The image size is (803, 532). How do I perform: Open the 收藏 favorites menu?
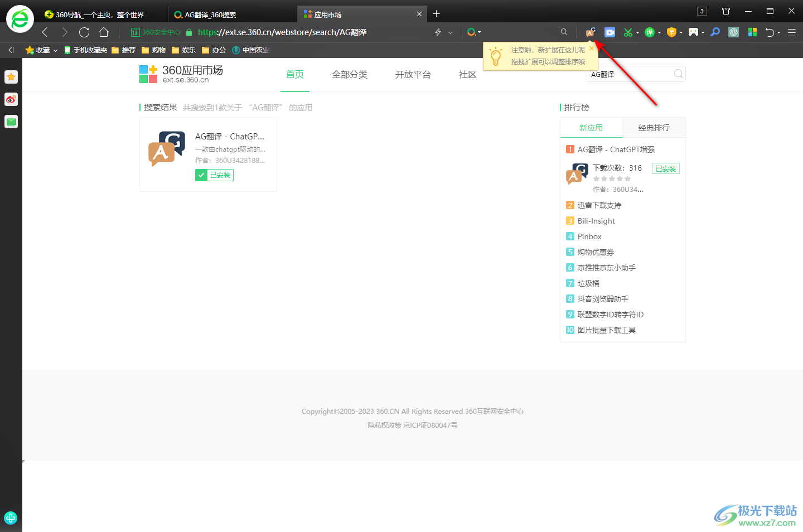[41, 50]
